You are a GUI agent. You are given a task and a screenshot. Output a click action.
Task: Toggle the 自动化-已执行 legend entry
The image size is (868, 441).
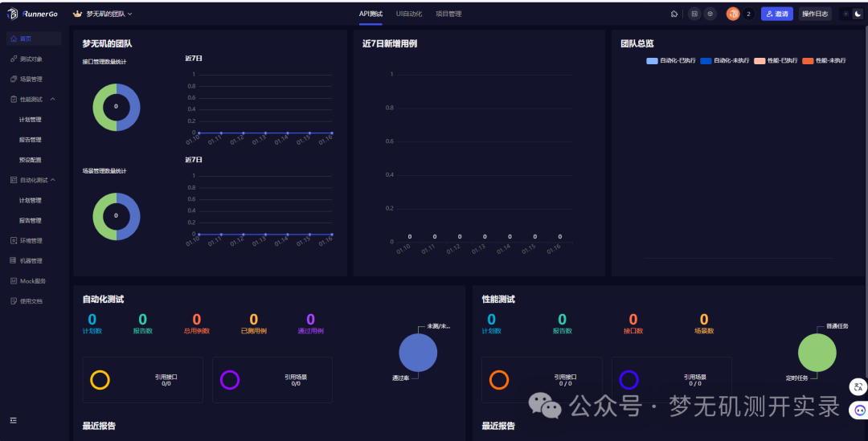671,61
